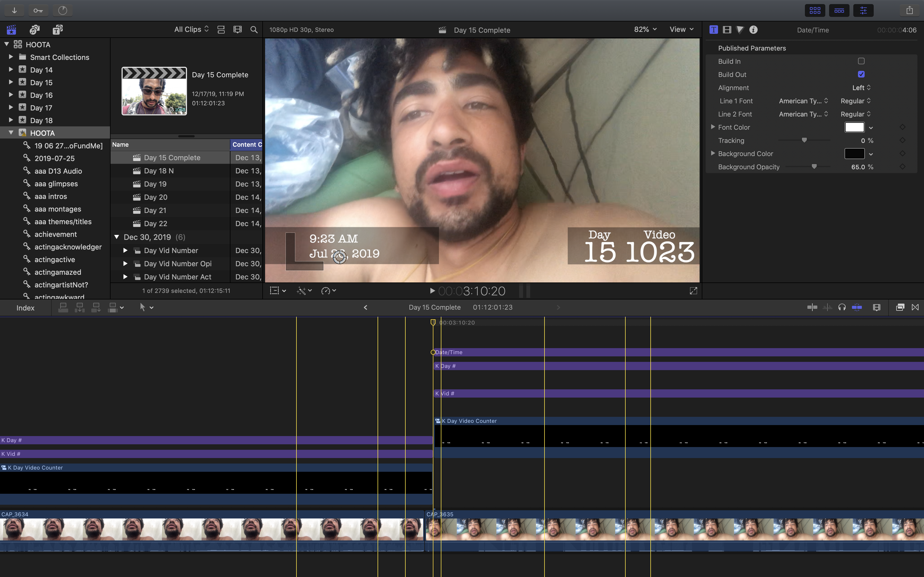Collapse the Dec 30, 2019 group
924x577 pixels.
click(117, 237)
